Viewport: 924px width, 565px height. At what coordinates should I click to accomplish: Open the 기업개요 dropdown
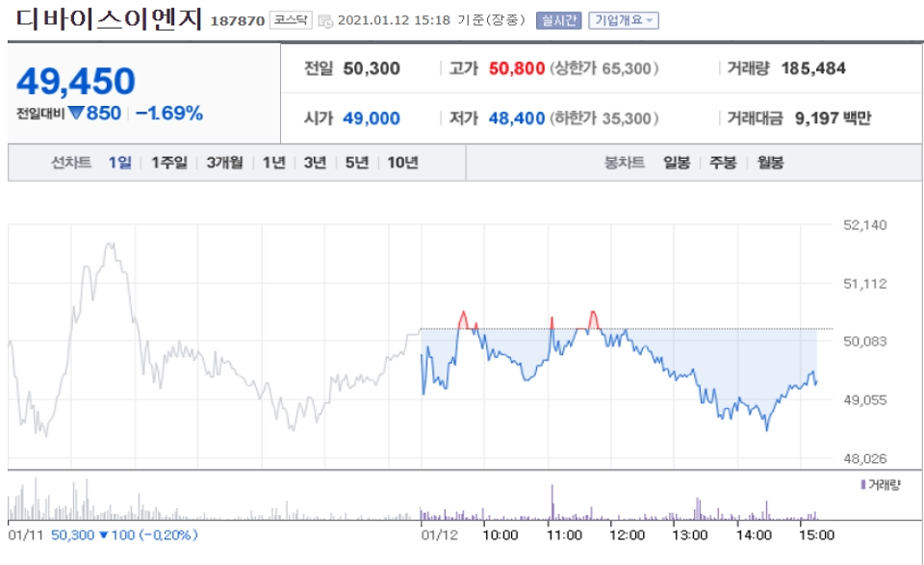(x=624, y=20)
